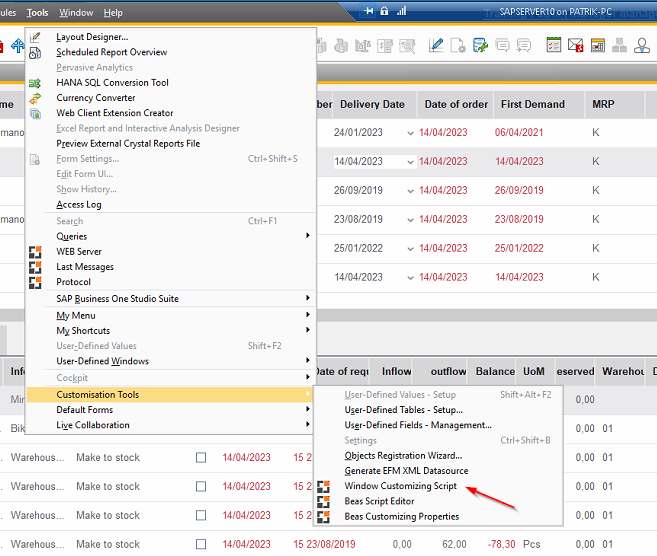Tick checkbox in row showing -78,30 balance

(x=201, y=544)
